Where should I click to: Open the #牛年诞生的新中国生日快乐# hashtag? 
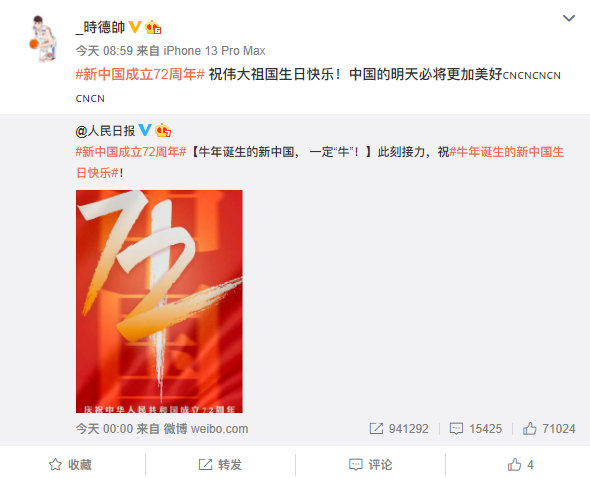coord(320,163)
